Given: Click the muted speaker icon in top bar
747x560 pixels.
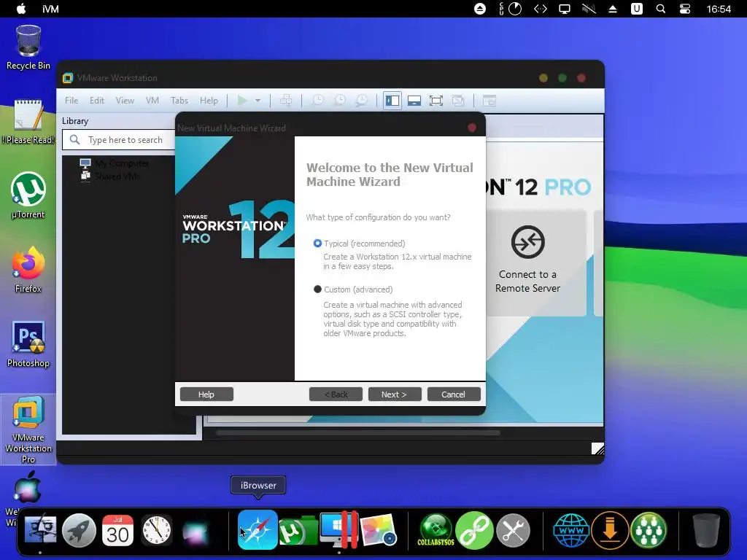Looking at the screenshot, I should point(589,9).
